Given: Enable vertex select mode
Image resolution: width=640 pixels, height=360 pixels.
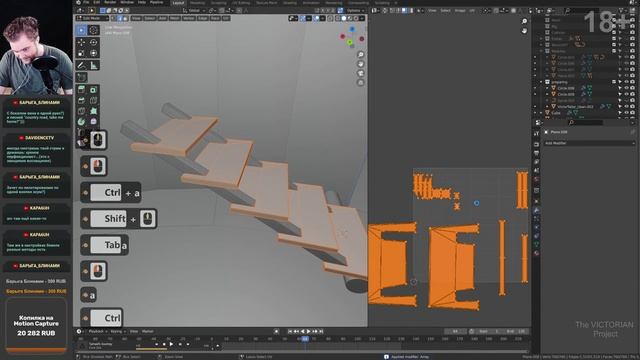Looking at the screenshot, I should (x=114, y=18).
